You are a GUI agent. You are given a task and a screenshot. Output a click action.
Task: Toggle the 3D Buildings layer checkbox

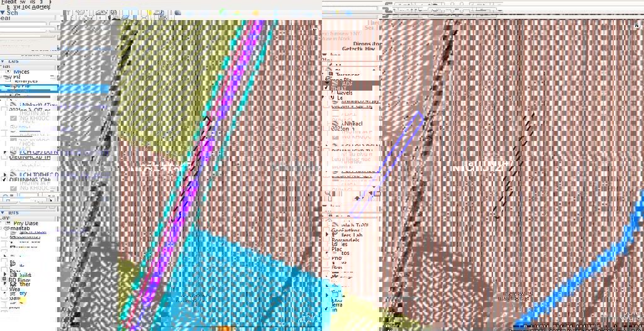pyautogui.click(x=4, y=275)
